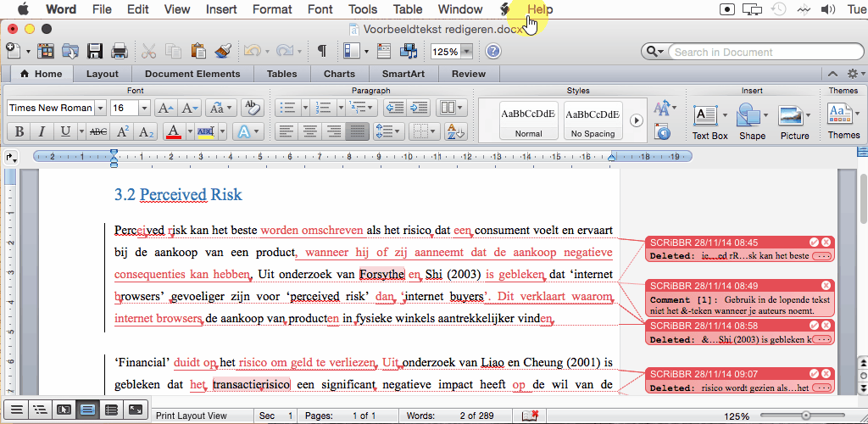Increase indent using the ribbon icon
This screenshot has width=868, height=424.
click(x=419, y=108)
